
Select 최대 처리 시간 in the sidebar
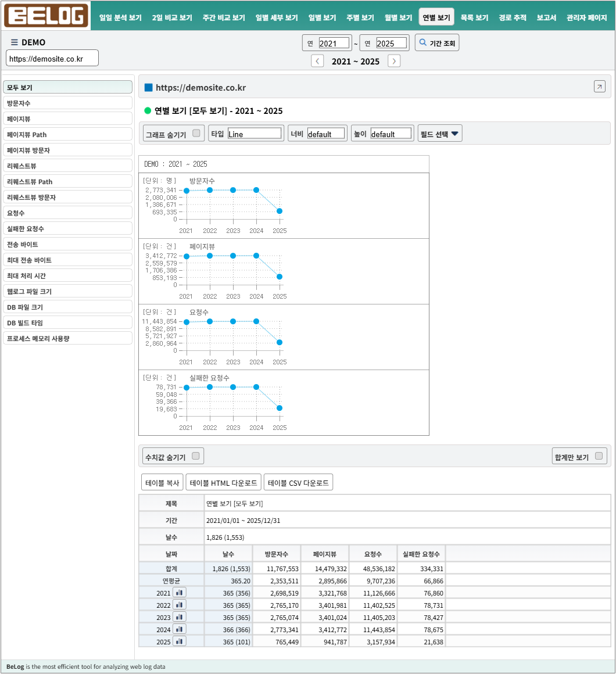click(67, 275)
